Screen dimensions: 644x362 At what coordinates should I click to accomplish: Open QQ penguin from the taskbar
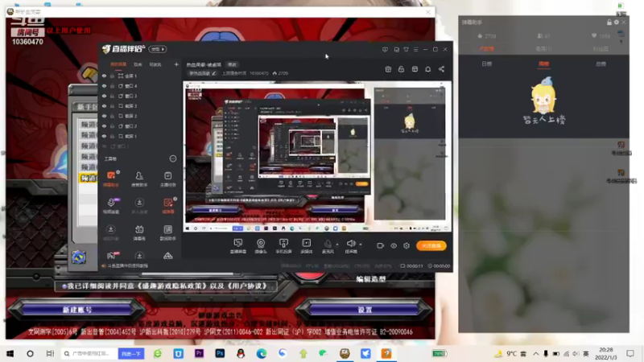pyautogui.click(x=241, y=353)
